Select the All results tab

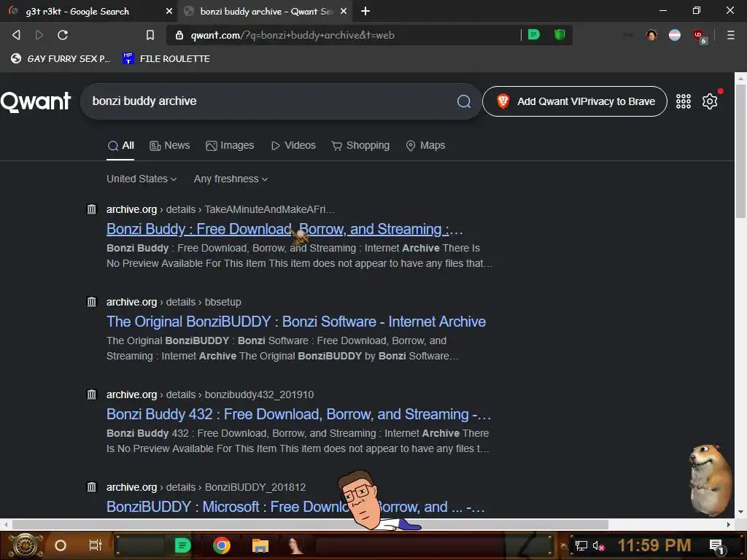click(x=120, y=146)
